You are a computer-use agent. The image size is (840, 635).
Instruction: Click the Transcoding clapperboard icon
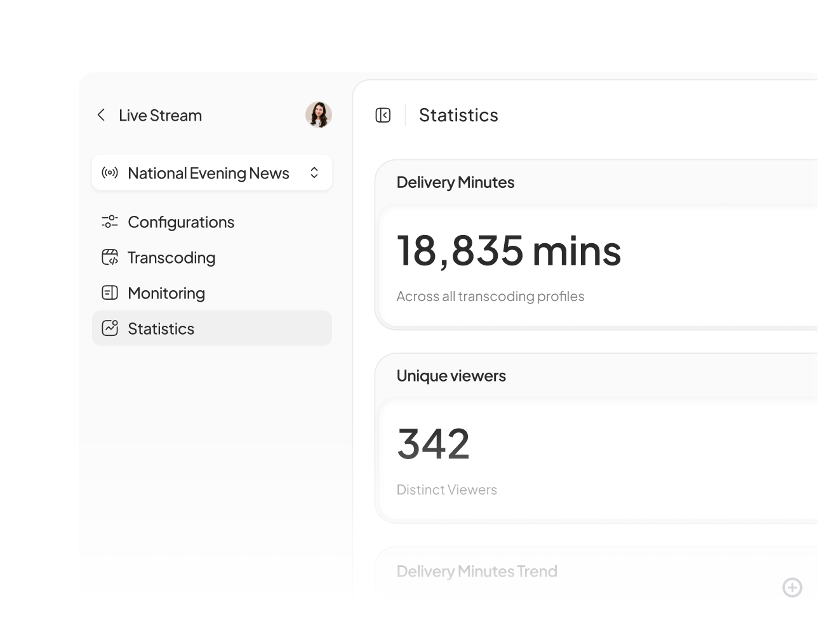pyautogui.click(x=110, y=257)
